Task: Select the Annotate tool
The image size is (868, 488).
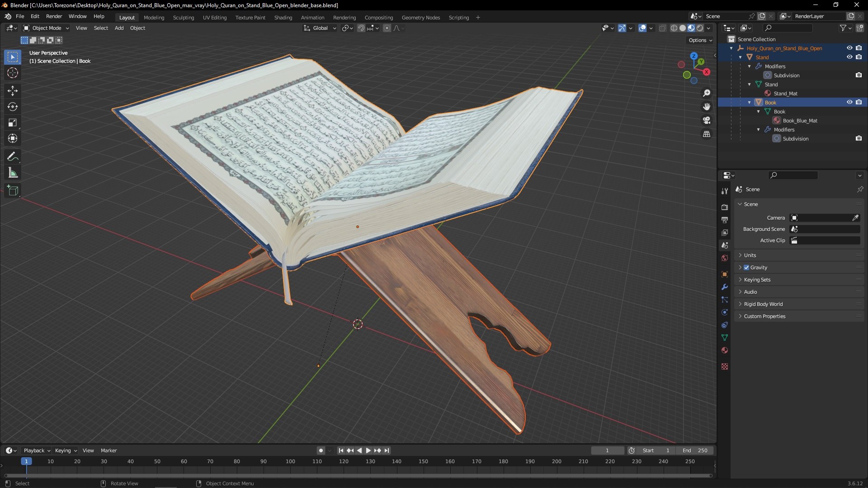Action: pos(13,157)
